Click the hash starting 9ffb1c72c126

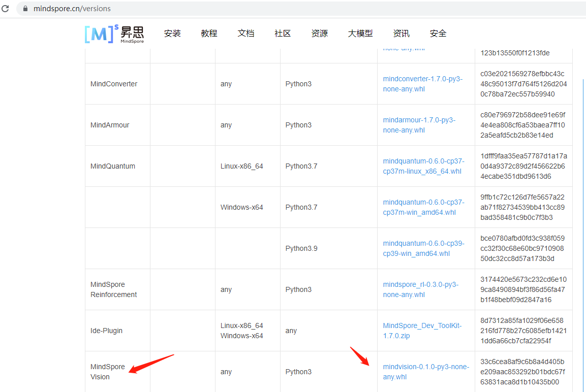tap(522, 207)
